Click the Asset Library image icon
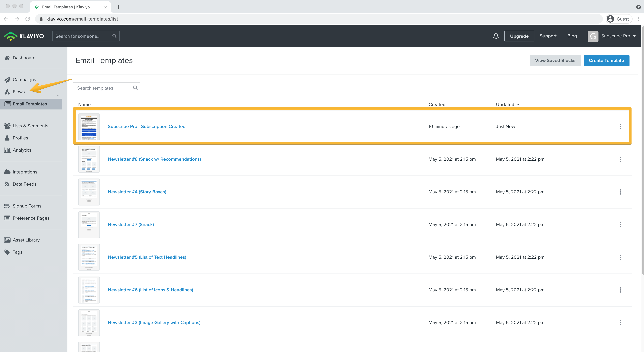Viewport: 644px width, 352px height. [x=7, y=240]
